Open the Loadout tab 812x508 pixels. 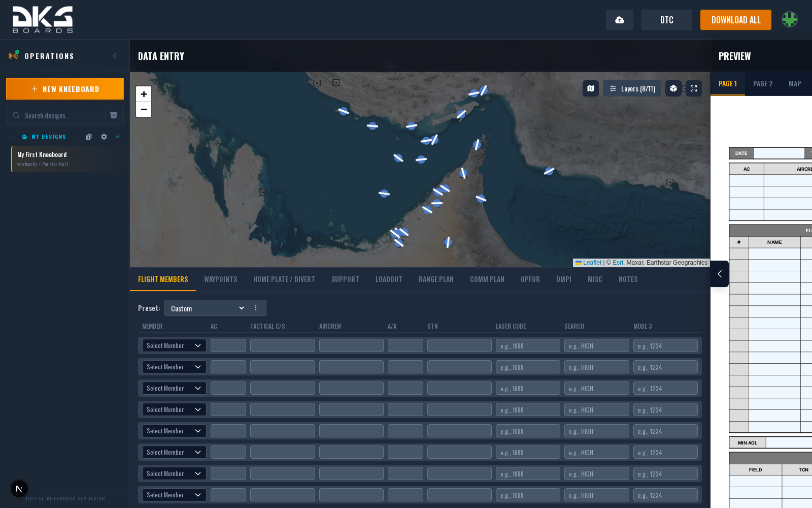(x=389, y=279)
